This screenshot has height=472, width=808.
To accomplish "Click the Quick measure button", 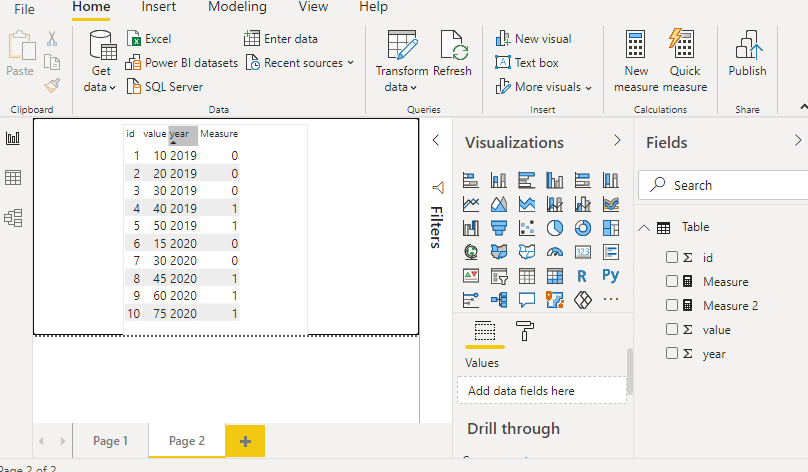I will (x=684, y=61).
